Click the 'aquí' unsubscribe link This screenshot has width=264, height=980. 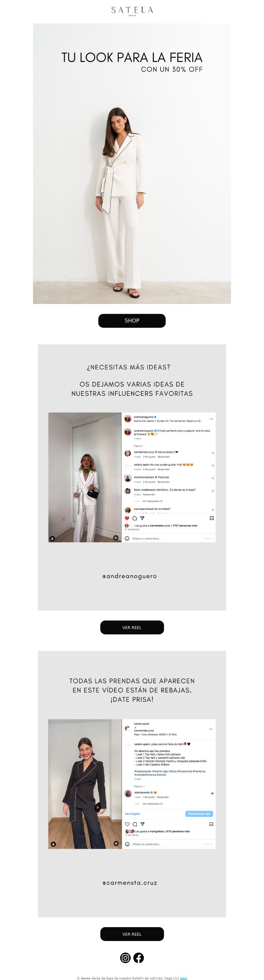183,978
